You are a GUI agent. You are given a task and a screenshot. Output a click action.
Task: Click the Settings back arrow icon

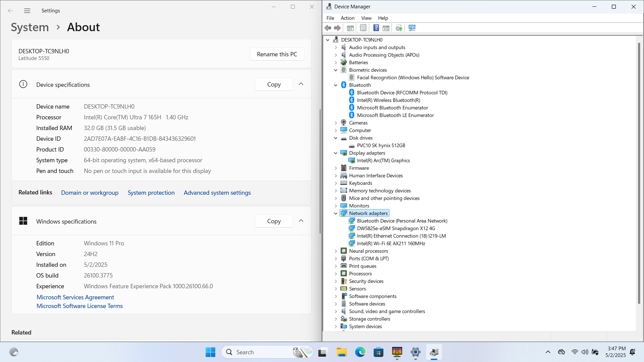click(10, 11)
